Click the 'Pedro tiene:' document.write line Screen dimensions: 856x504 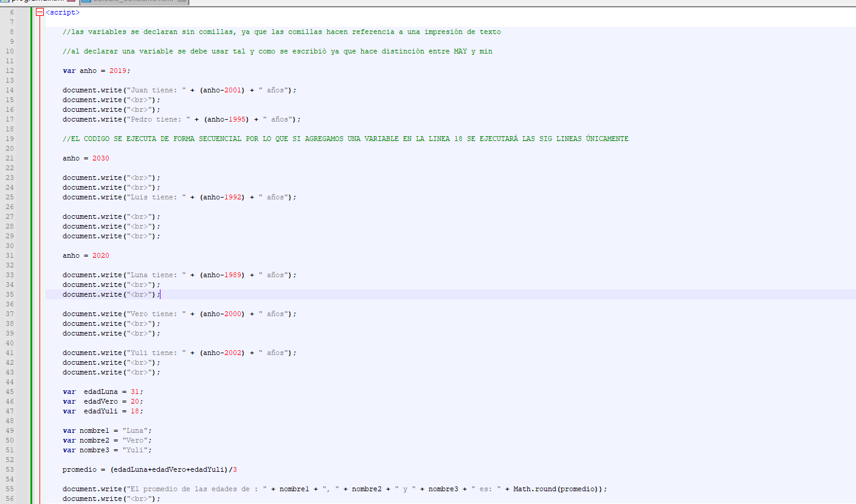[182, 119]
